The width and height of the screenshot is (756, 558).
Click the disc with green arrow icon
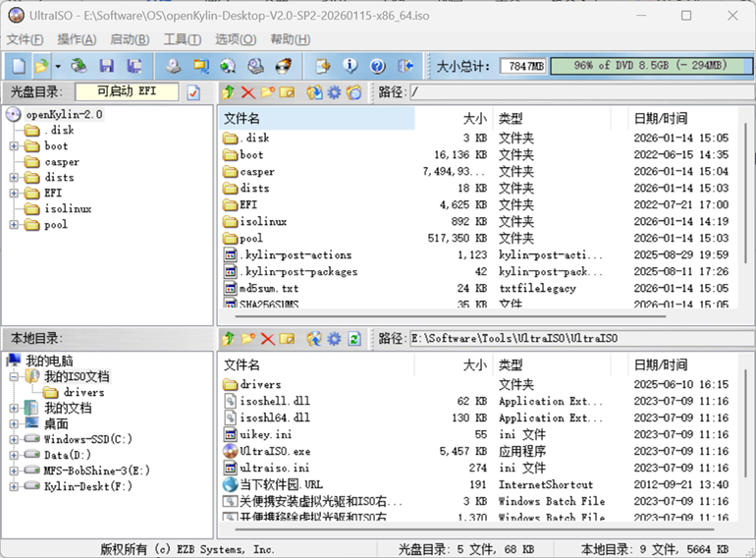pyautogui.click(x=228, y=66)
